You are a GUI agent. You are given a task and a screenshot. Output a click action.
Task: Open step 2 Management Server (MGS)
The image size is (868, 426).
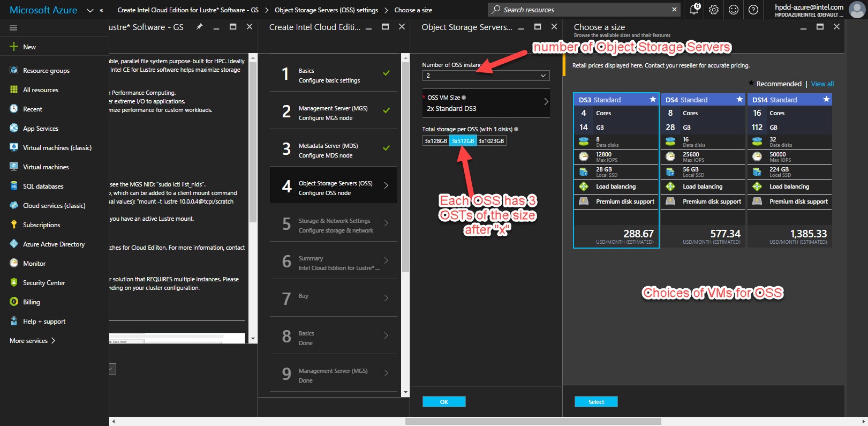(334, 110)
